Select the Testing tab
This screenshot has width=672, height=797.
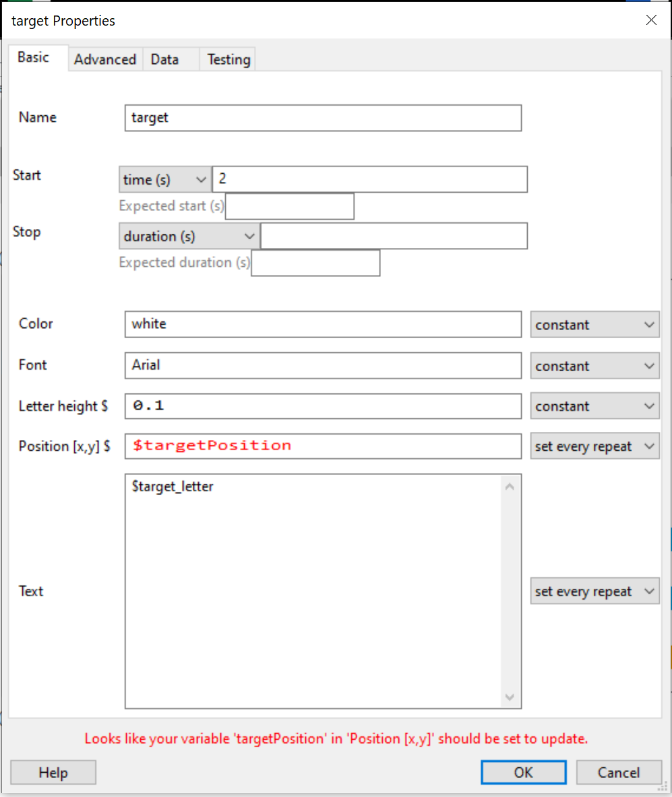pyautogui.click(x=228, y=59)
